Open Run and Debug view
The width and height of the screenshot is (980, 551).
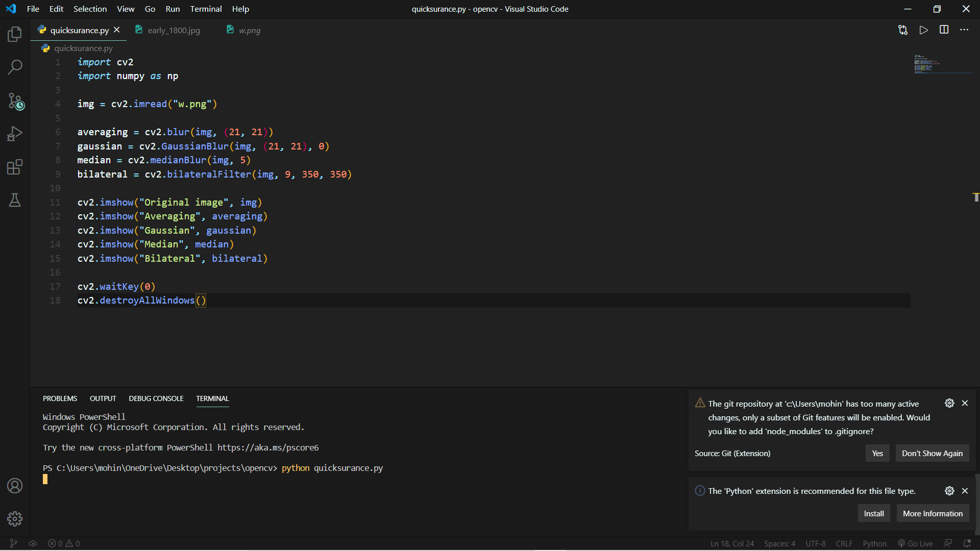15,134
